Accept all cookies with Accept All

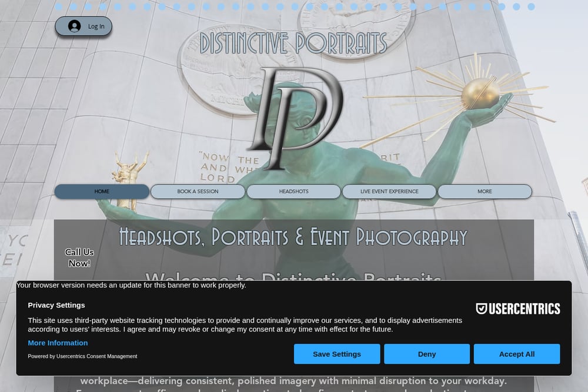[x=517, y=354]
